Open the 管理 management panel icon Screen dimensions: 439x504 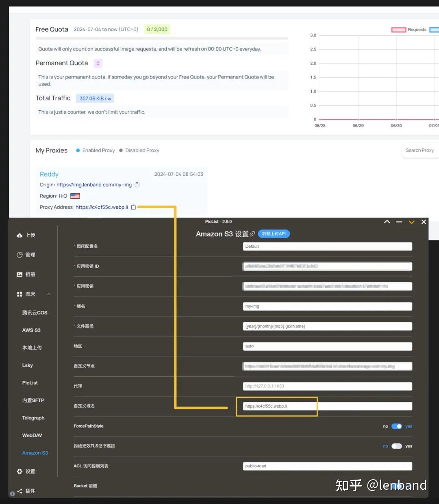pyautogui.click(x=20, y=255)
